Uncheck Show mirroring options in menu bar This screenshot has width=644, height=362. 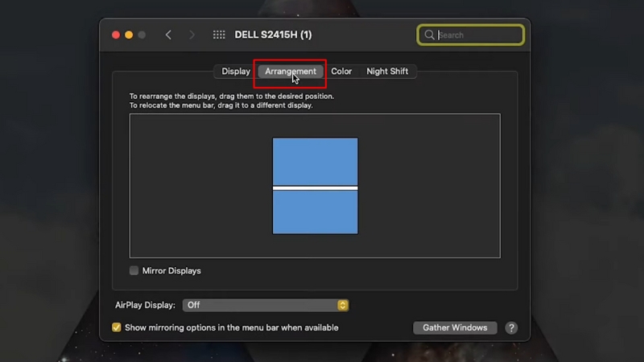(x=116, y=327)
